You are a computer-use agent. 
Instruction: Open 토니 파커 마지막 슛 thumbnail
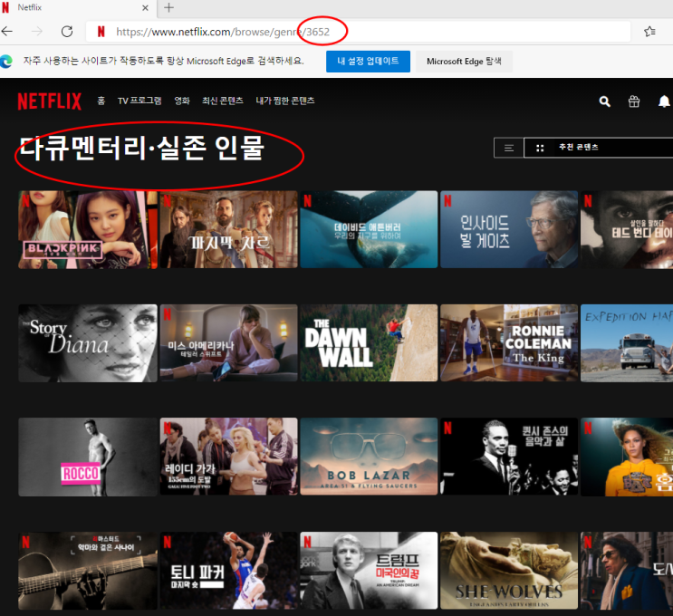[x=229, y=571]
